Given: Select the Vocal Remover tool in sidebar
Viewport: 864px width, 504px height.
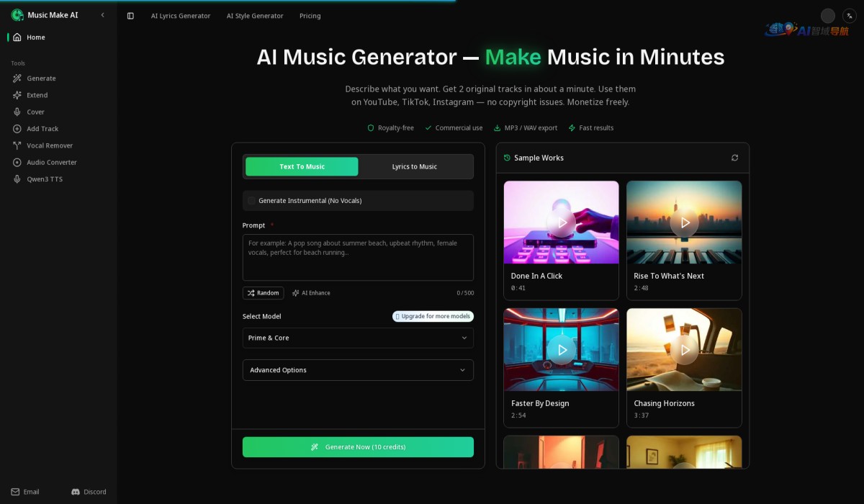Looking at the screenshot, I should point(43,145).
